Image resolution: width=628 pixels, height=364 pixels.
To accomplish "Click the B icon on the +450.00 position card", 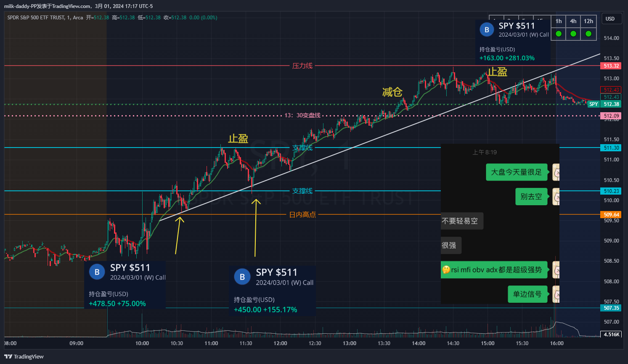I will tap(242, 277).
